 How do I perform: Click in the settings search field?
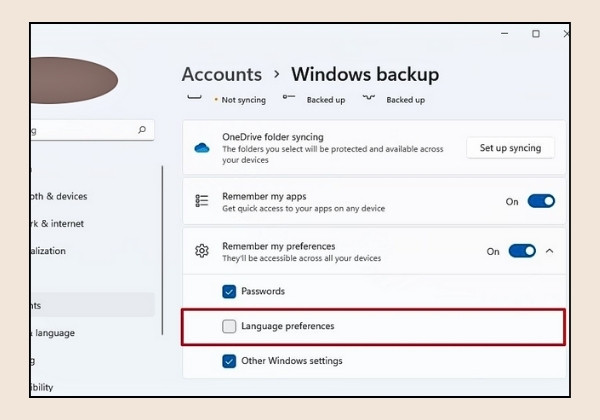[92, 130]
